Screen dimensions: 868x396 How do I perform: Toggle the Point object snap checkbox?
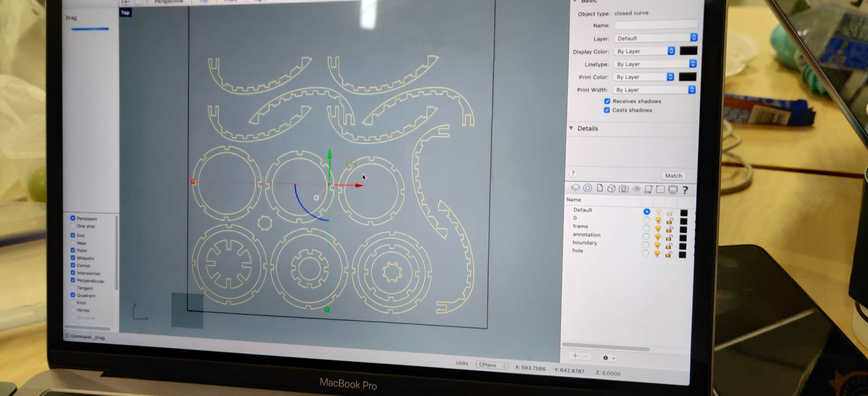[73, 250]
